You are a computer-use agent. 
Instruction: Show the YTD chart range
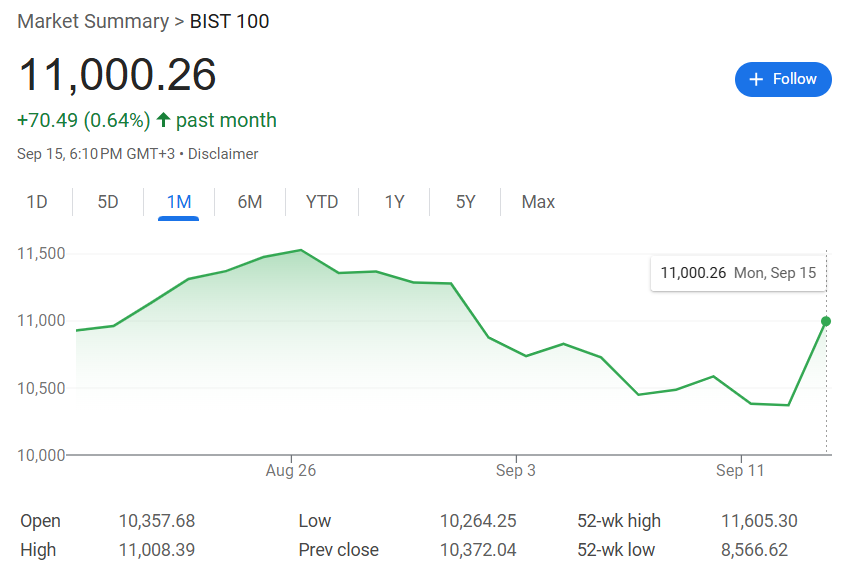pos(322,202)
